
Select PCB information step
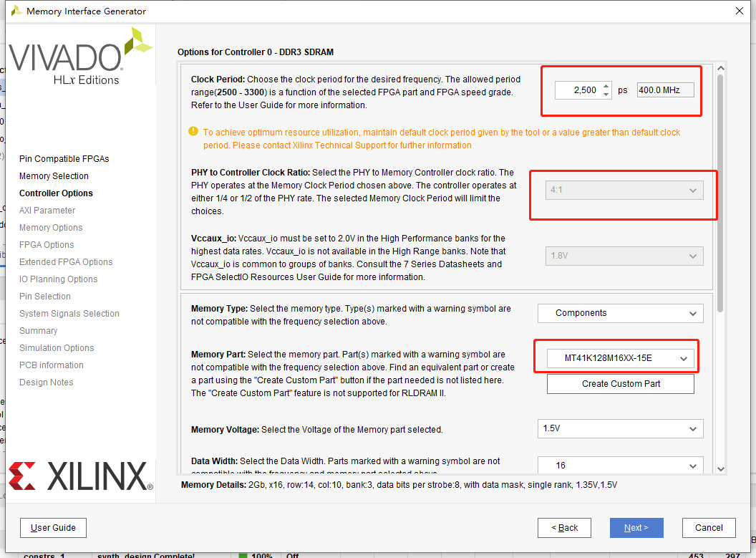(x=52, y=365)
